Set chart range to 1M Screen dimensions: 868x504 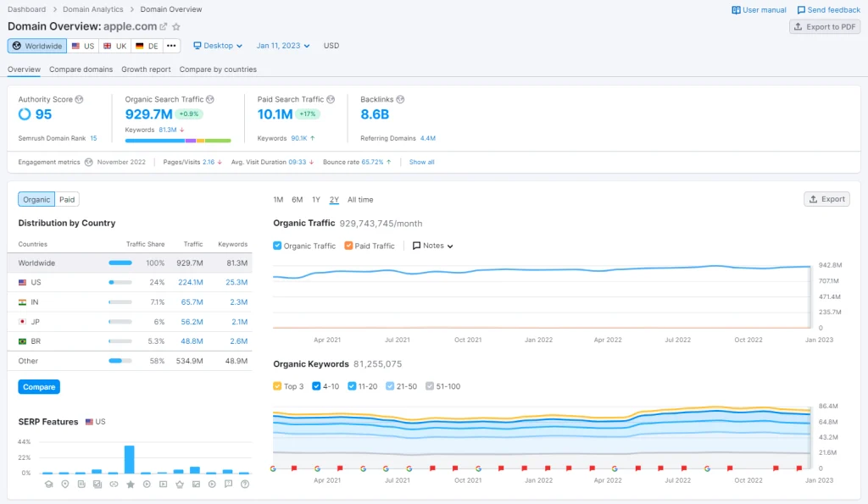click(278, 200)
